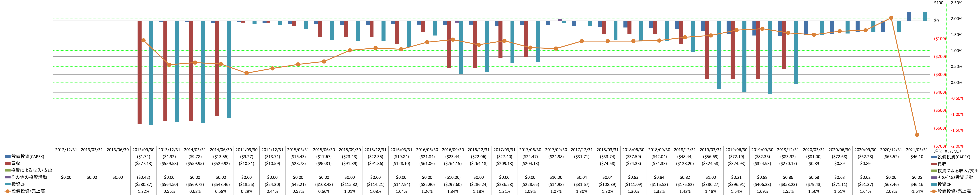Viewport: 980px width, 195px height.
Task: Select the 2017/09/30 column header
Action: tap(556, 150)
